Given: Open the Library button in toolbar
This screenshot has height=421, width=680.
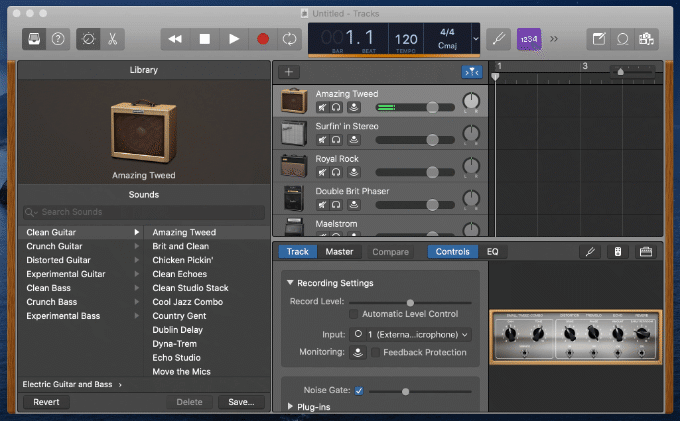Looking at the screenshot, I should pyautogui.click(x=34, y=39).
